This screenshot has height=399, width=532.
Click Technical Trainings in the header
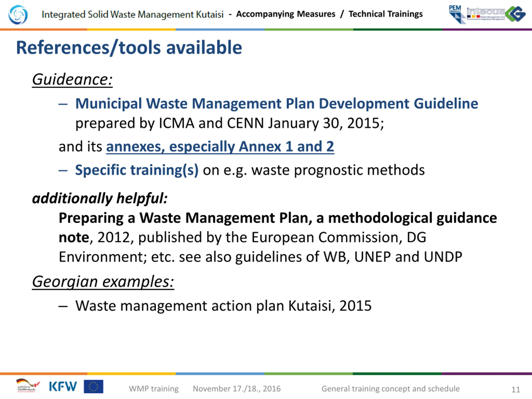click(x=385, y=14)
